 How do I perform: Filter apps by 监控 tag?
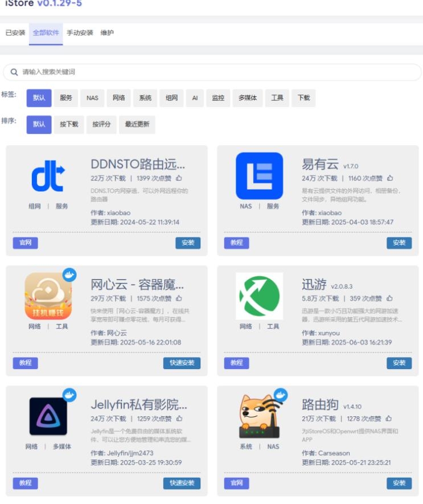tap(218, 98)
